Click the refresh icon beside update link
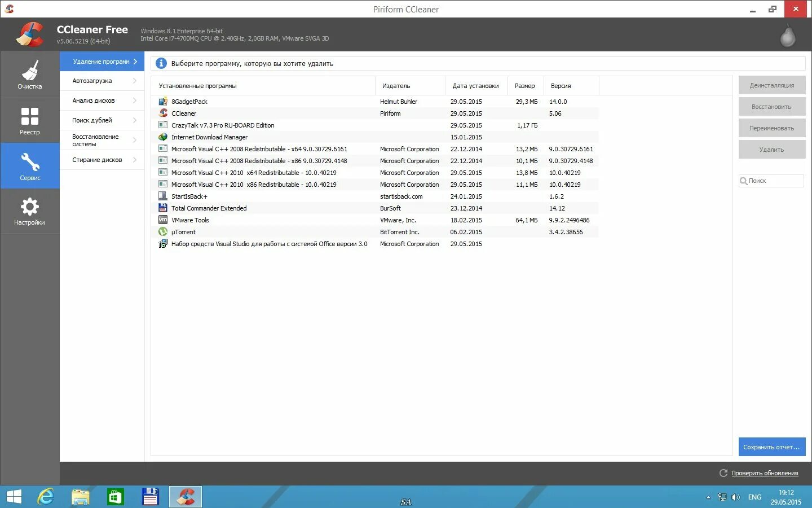Viewport: 812px width, 508px height. click(723, 473)
